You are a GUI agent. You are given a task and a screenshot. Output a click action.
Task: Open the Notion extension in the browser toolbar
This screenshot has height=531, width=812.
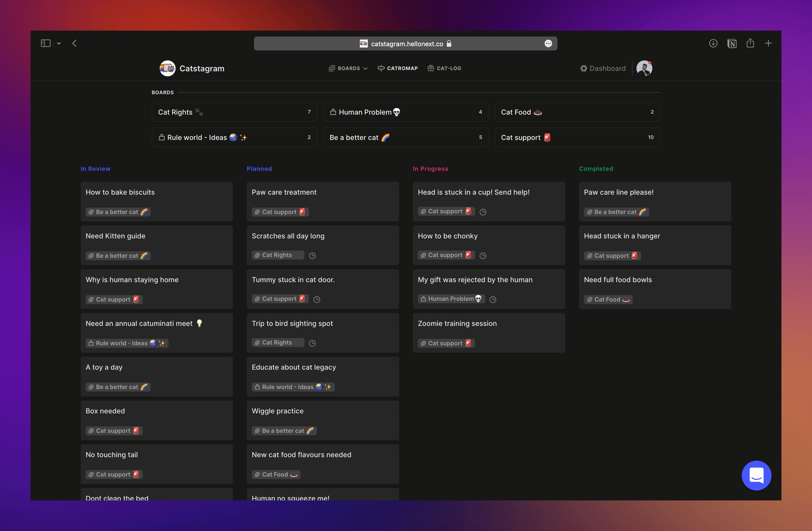[732, 43]
